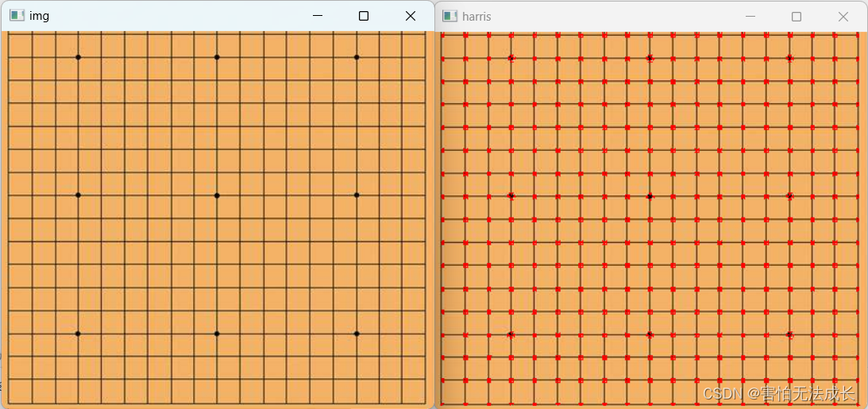The image size is (868, 409).
Task: Minimize the harris window
Action: tap(750, 17)
